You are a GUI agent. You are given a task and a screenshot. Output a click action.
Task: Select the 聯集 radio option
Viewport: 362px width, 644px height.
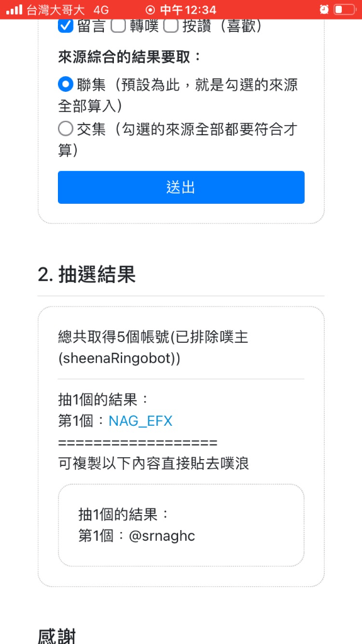[x=65, y=85]
